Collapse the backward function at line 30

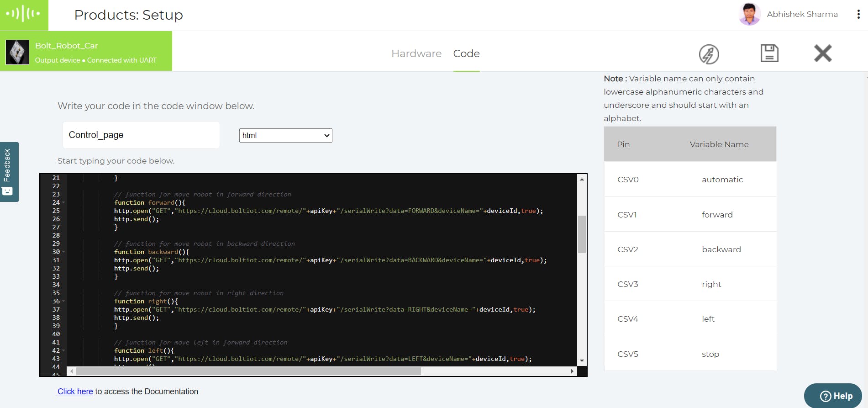63,252
